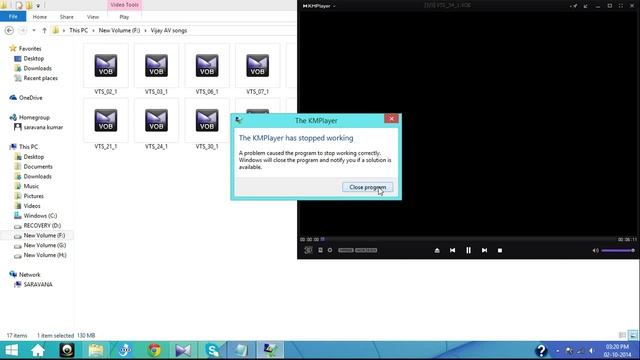Open the File tab in File Explorer
This screenshot has width=640, height=360.
pos(13,16)
